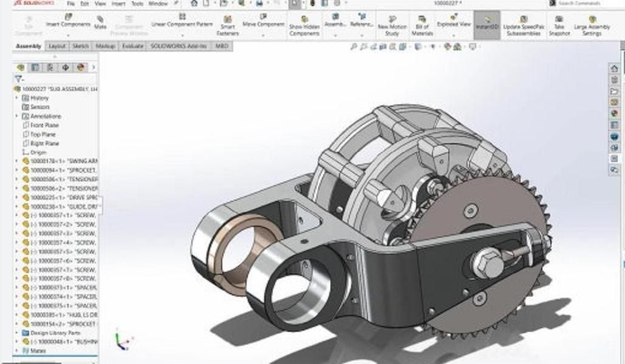The width and height of the screenshot is (625, 364).
Task: Expand the Annotations tree node
Action: [x=17, y=116]
